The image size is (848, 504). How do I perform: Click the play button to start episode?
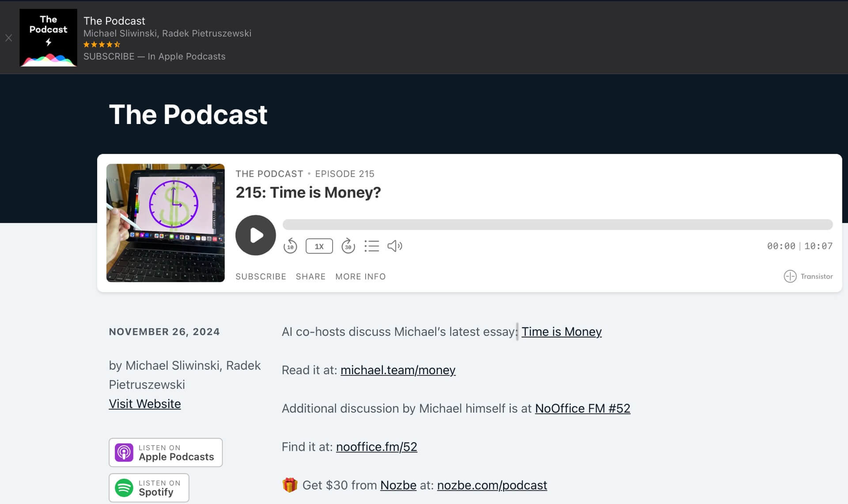[x=256, y=235]
